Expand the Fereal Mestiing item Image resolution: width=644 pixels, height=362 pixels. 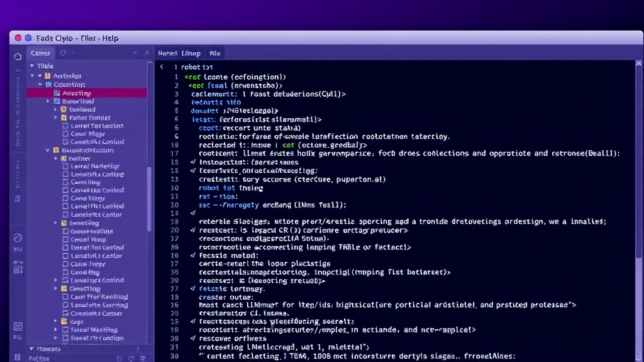pyautogui.click(x=56, y=329)
